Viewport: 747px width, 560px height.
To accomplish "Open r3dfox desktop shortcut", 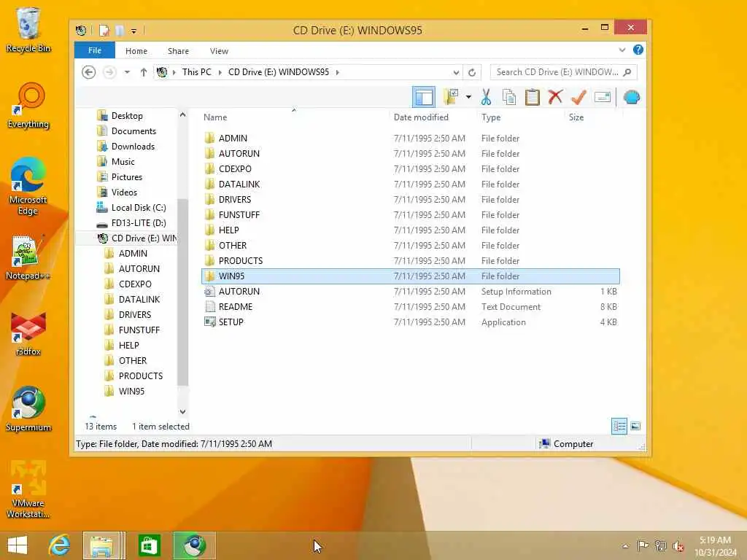I will click(x=28, y=333).
